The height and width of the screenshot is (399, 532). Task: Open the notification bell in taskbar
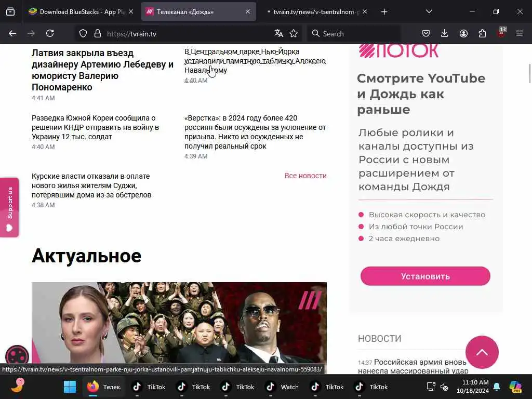[x=496, y=387]
